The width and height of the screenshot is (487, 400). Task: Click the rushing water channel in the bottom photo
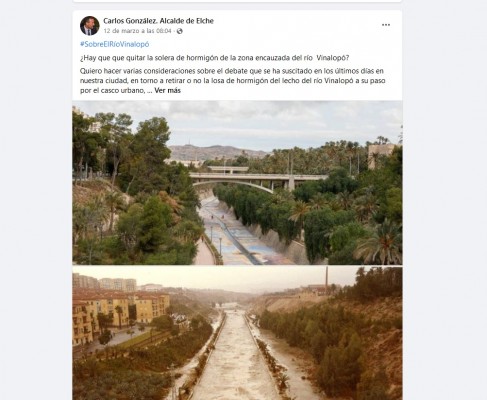pos(236,357)
